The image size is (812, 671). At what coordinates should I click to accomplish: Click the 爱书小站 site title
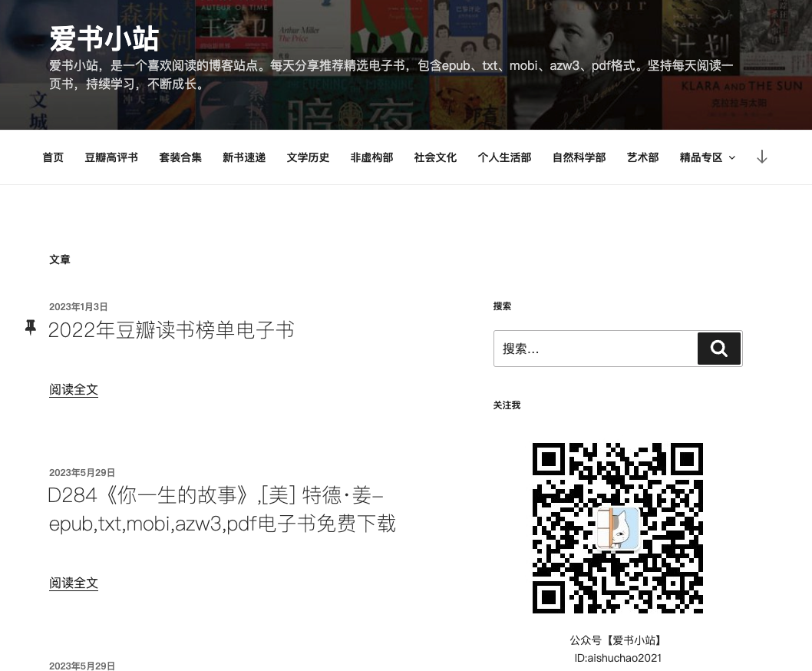(x=104, y=39)
